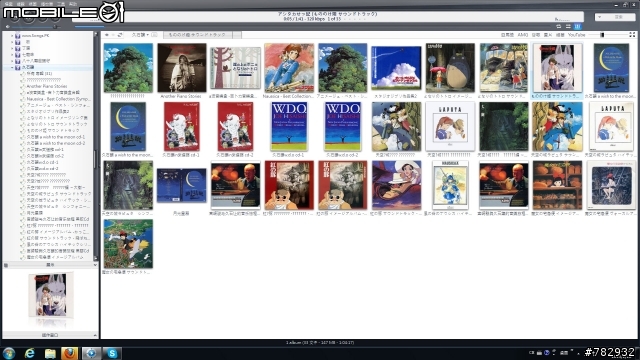Open the wide dark-blue moon album cover
The image size is (640, 360).
pos(182,185)
